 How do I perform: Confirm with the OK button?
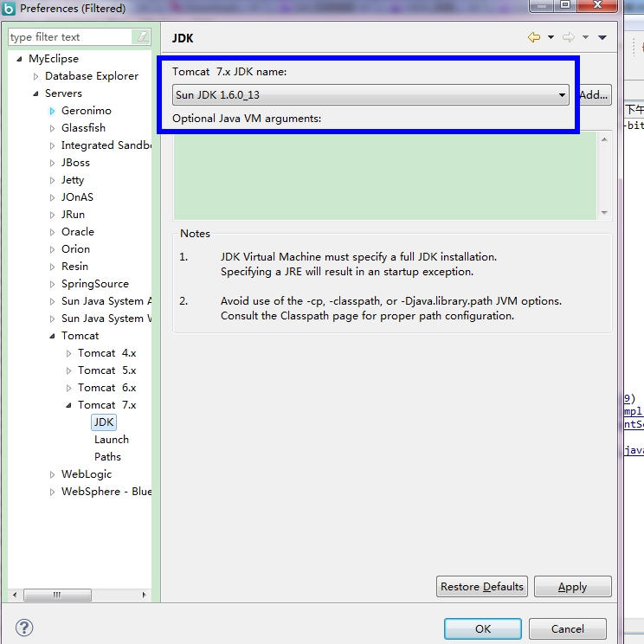tap(483, 628)
